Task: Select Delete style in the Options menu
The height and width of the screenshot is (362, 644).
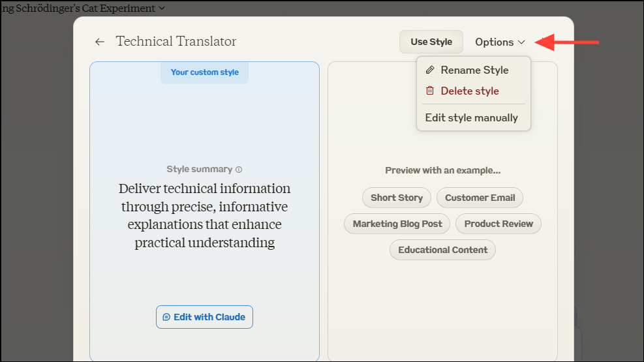Action: (x=469, y=91)
